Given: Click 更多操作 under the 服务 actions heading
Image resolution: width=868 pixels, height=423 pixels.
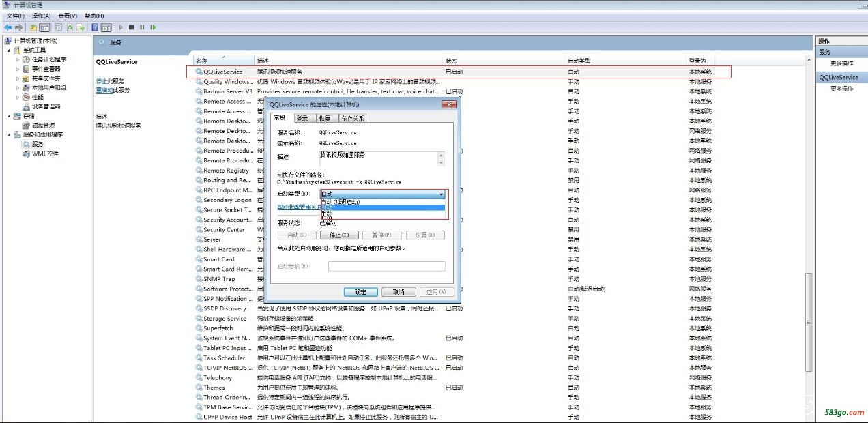Looking at the screenshot, I should (x=841, y=63).
